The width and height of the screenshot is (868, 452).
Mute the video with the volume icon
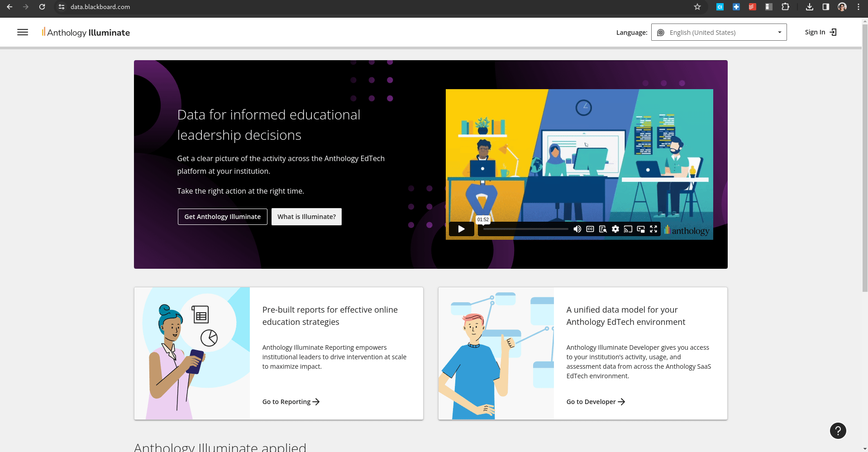(577, 229)
